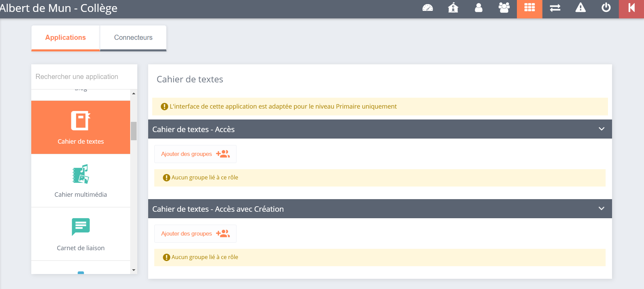Open the dashboard gauge icon in header
Viewport: 644px width, 289px height.
428,8
